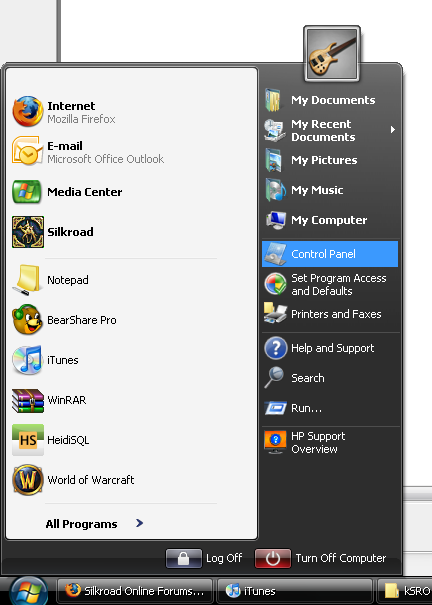Launch the Silkroad game icon

click(28, 232)
